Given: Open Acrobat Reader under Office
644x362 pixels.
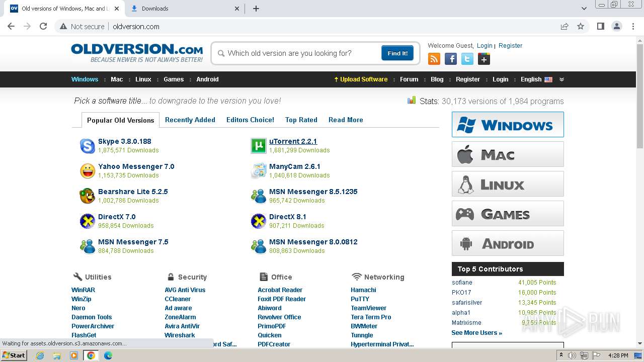Looking at the screenshot, I should (x=280, y=290).
